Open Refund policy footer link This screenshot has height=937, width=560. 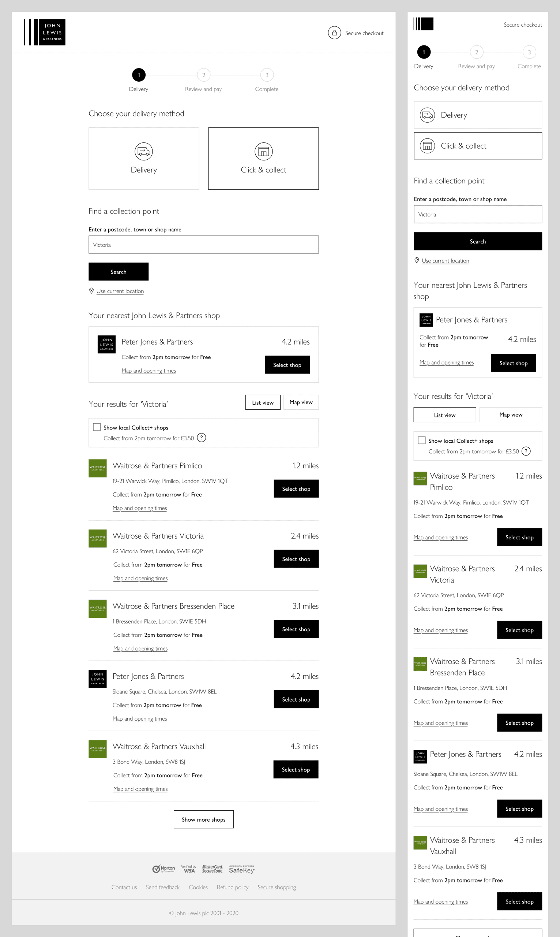[233, 887]
